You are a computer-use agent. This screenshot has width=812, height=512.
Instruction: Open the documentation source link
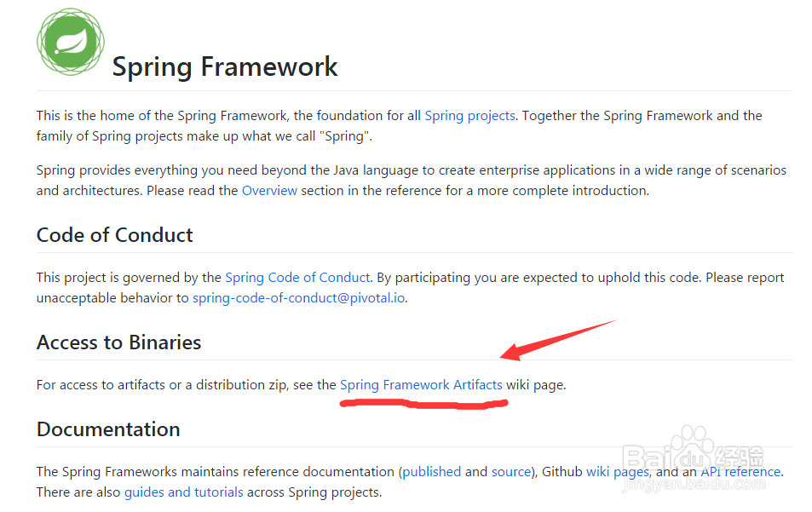511,472
